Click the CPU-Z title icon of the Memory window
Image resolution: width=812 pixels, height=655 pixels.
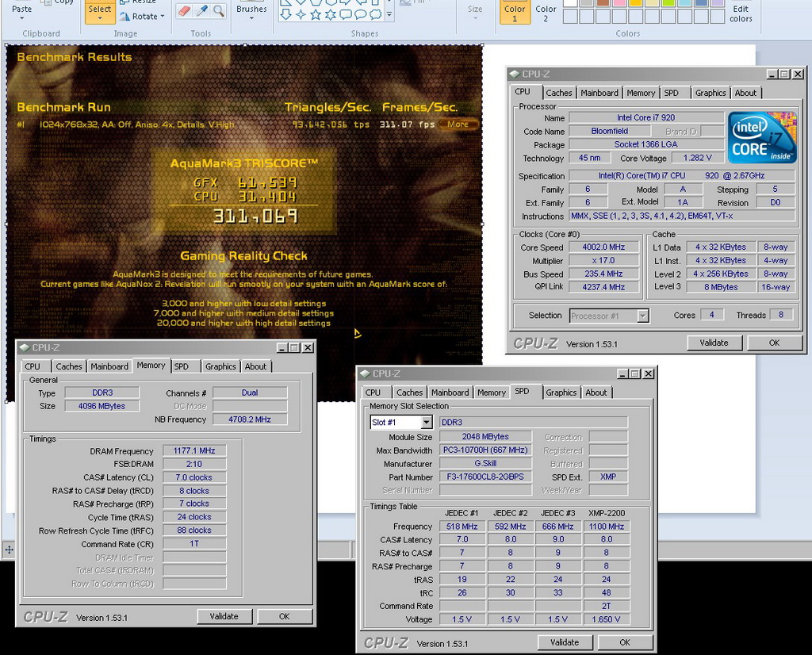(x=24, y=347)
